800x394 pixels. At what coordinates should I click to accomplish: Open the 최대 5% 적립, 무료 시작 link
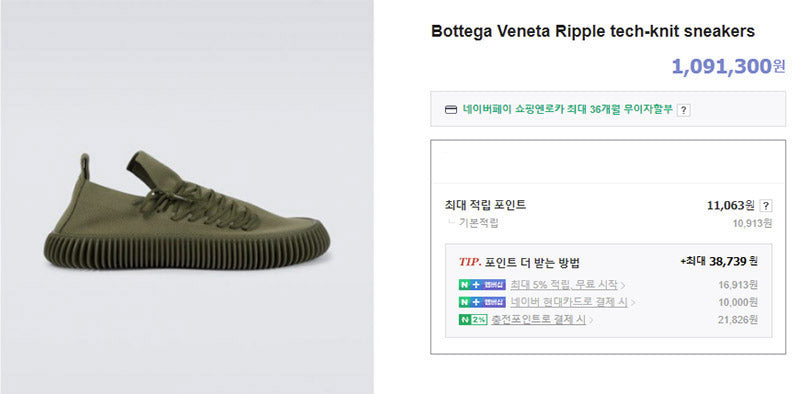[x=564, y=285]
